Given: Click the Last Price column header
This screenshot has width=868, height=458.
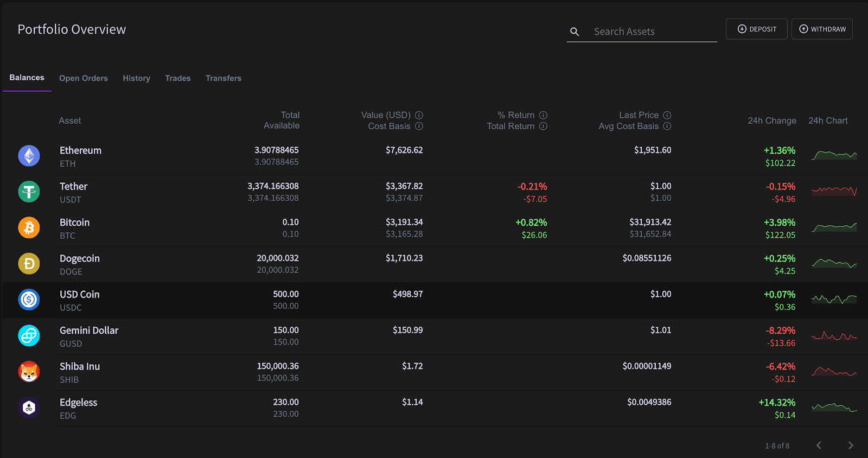Looking at the screenshot, I should tap(639, 115).
